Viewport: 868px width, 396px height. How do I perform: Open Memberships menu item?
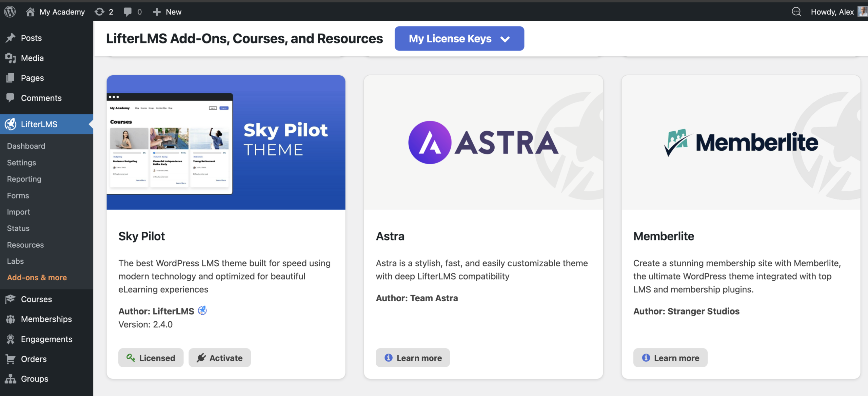(46, 319)
